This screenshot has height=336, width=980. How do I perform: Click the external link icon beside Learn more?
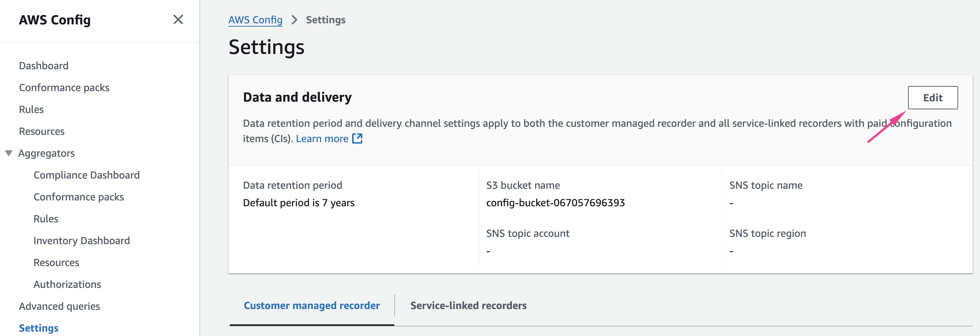click(x=357, y=139)
